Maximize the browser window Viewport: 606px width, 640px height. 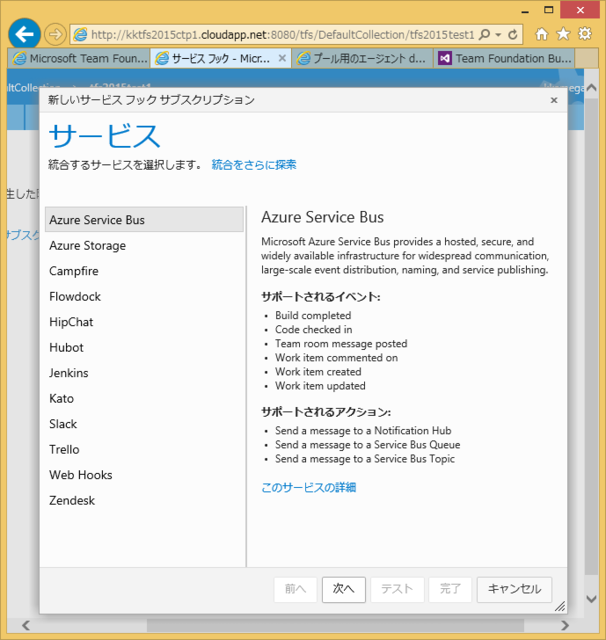point(548,10)
